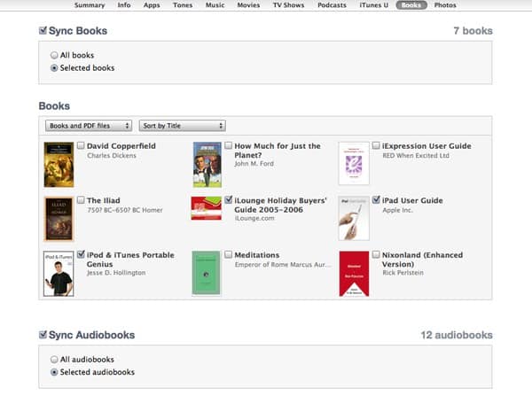Choose the Selected books radio option
Image resolution: width=532 pixels, height=396 pixels.
point(54,68)
